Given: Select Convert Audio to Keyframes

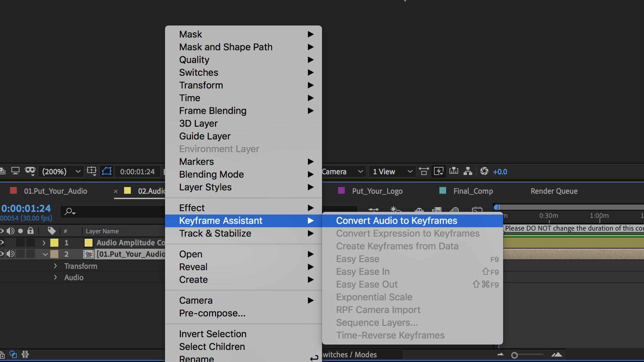Looking at the screenshot, I should [x=396, y=221].
